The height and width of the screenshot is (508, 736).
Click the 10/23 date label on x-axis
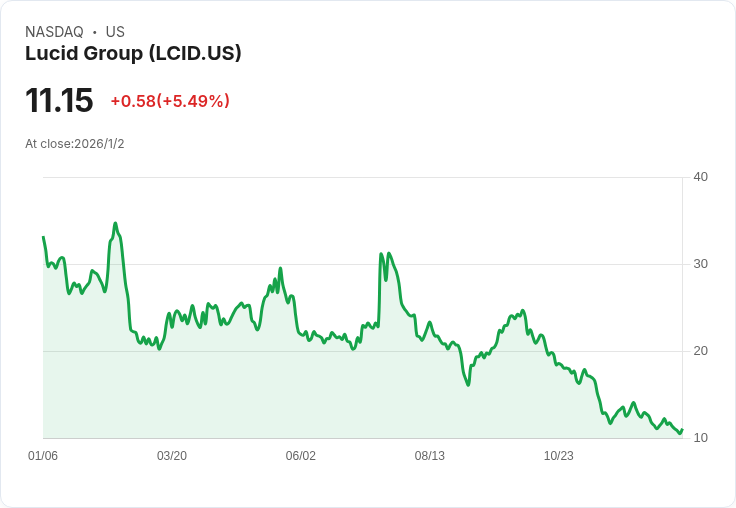[559, 455]
